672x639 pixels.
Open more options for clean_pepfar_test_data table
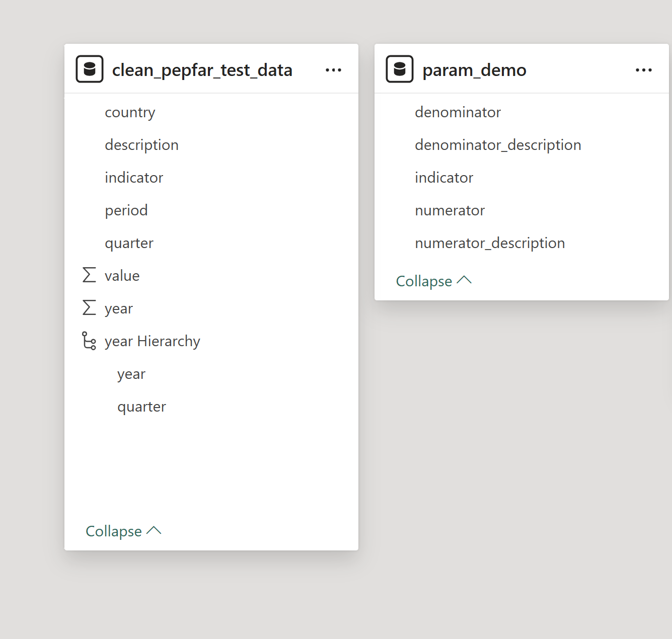[x=333, y=70]
